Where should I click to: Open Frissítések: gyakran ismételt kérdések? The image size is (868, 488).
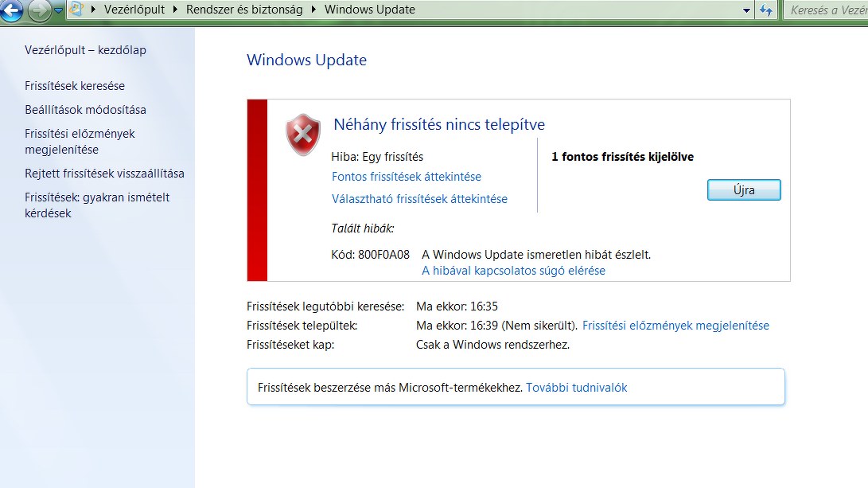[97, 205]
